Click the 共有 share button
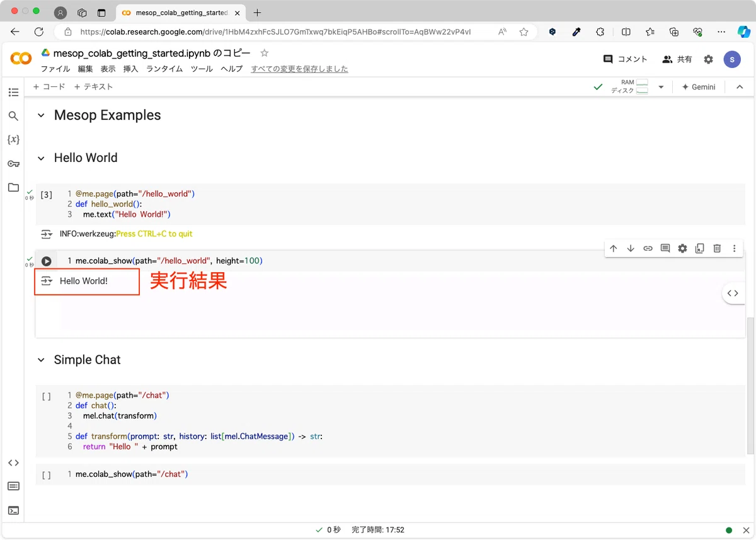The height and width of the screenshot is (540, 756). tap(677, 59)
